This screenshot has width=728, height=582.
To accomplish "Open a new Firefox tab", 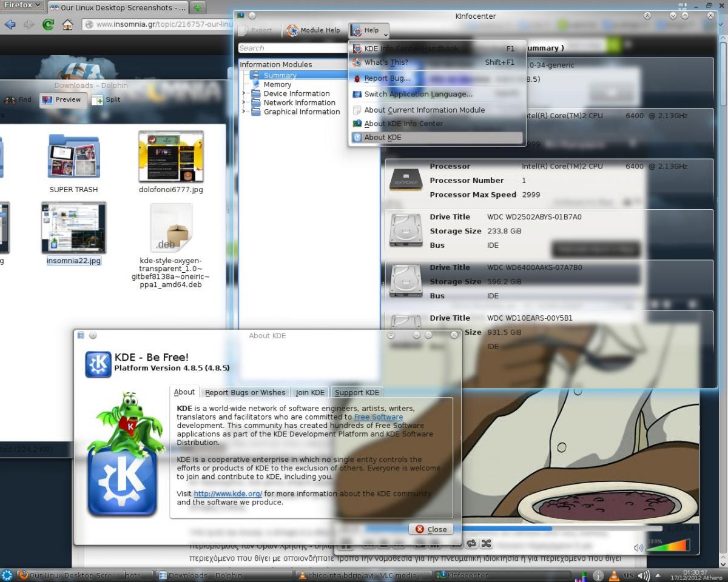I will pos(198,7).
